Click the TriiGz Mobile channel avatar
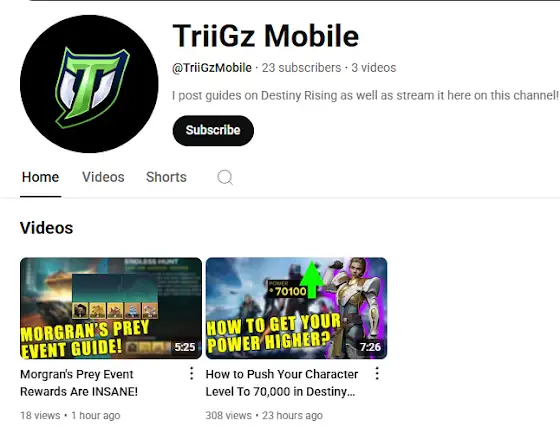 (x=89, y=84)
